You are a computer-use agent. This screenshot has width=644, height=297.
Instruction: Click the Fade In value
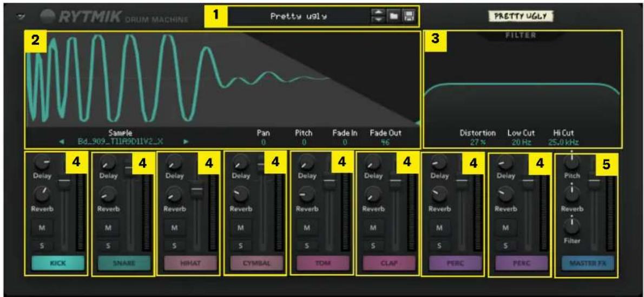pyautogui.click(x=345, y=143)
